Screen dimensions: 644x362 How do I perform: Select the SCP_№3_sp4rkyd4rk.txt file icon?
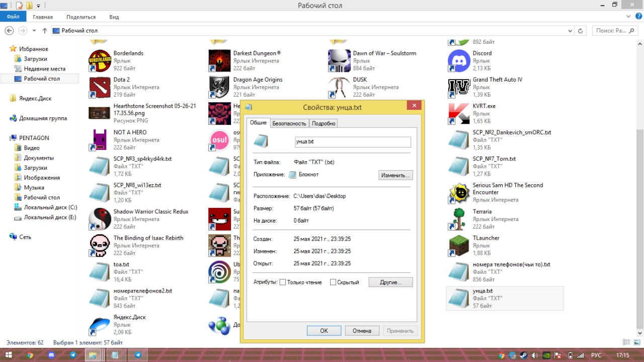(x=100, y=166)
